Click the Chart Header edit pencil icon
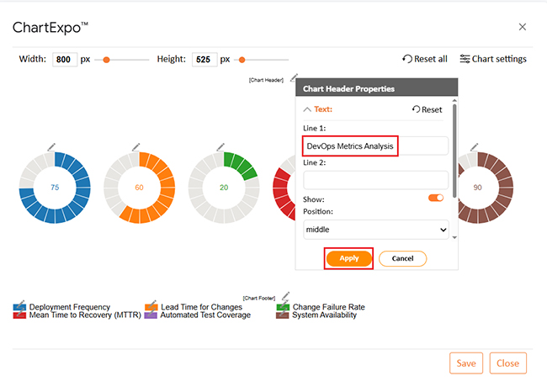 coord(292,78)
